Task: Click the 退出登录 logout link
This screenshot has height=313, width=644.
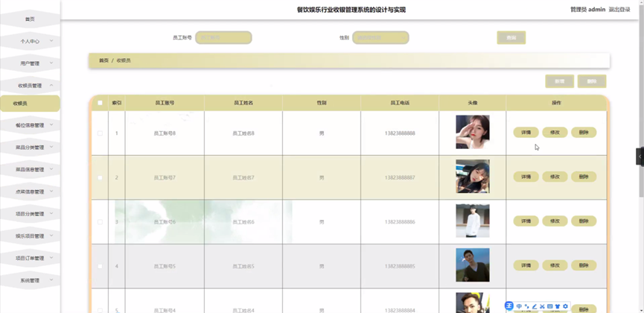Action: (619, 10)
